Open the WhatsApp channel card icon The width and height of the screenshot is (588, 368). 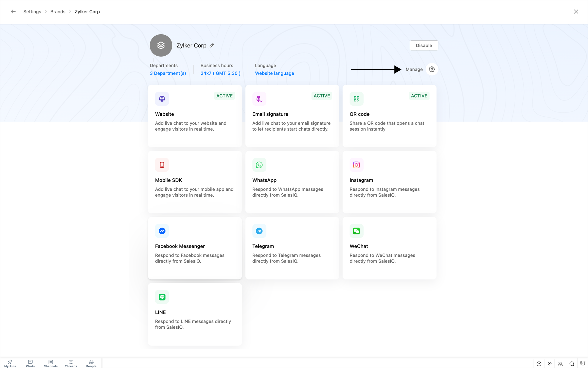(x=259, y=165)
